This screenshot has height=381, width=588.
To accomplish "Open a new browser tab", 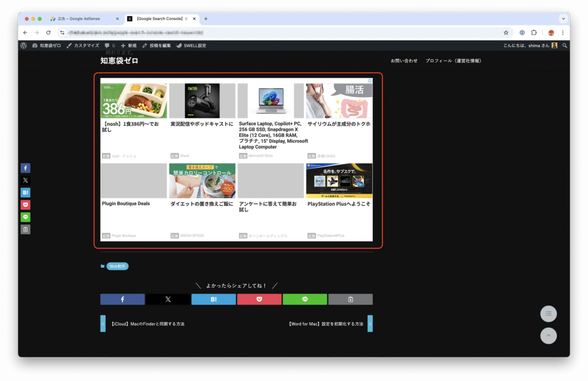I will tap(206, 18).
